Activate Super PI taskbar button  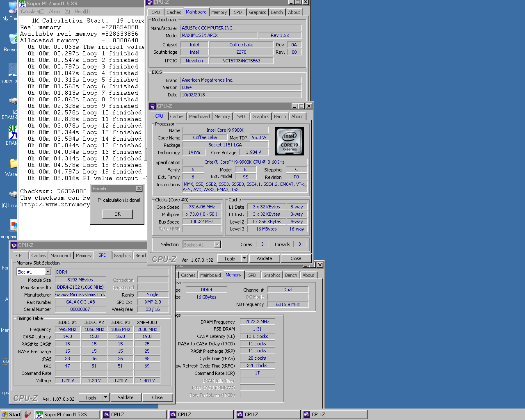tap(67, 415)
